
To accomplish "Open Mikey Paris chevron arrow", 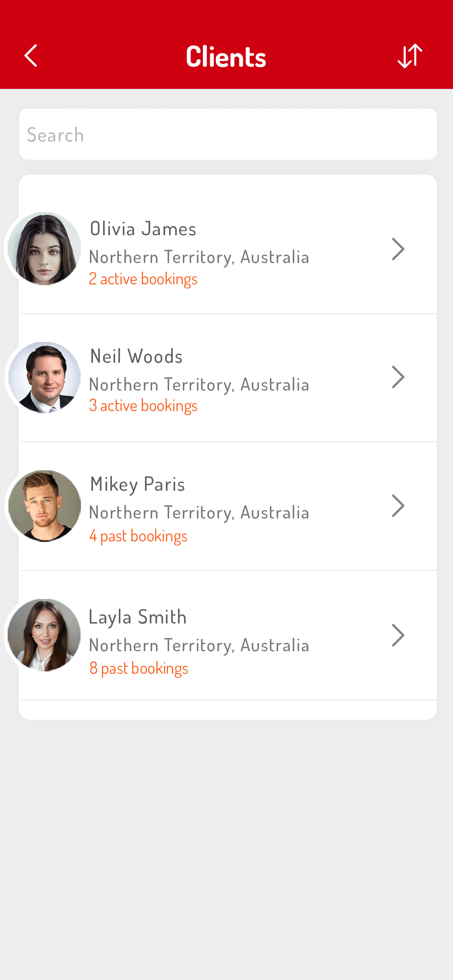I will [398, 506].
